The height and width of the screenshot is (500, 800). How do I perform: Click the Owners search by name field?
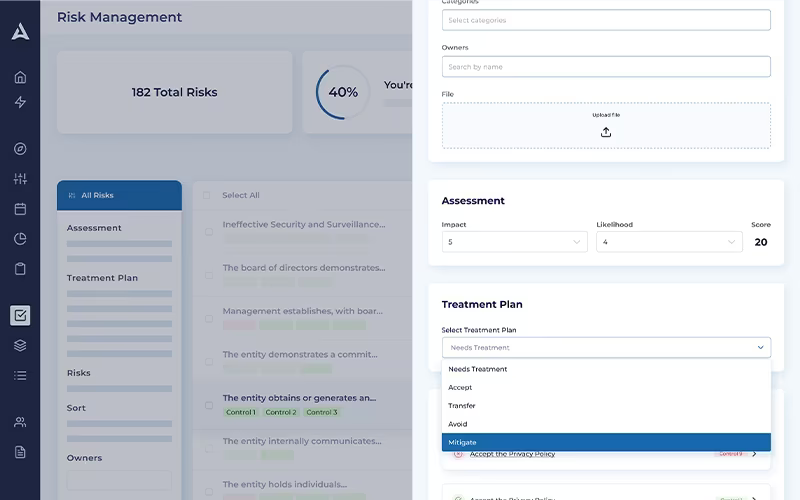(606, 67)
